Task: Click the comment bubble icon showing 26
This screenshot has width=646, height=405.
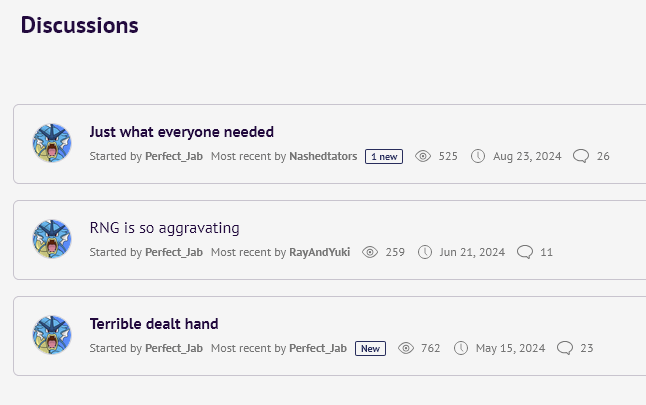Action: [x=581, y=156]
